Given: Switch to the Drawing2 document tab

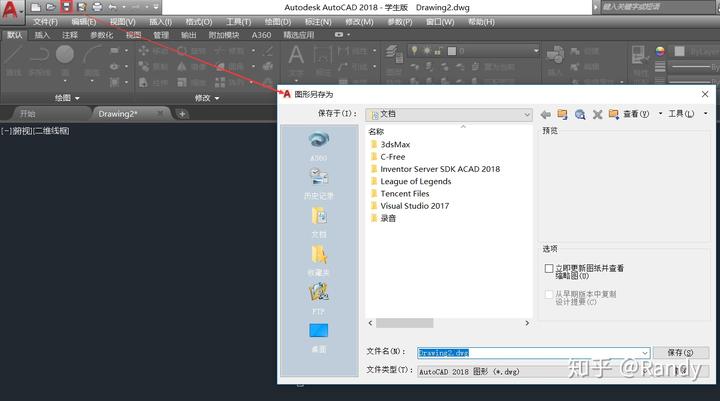Looking at the screenshot, I should coord(118,114).
